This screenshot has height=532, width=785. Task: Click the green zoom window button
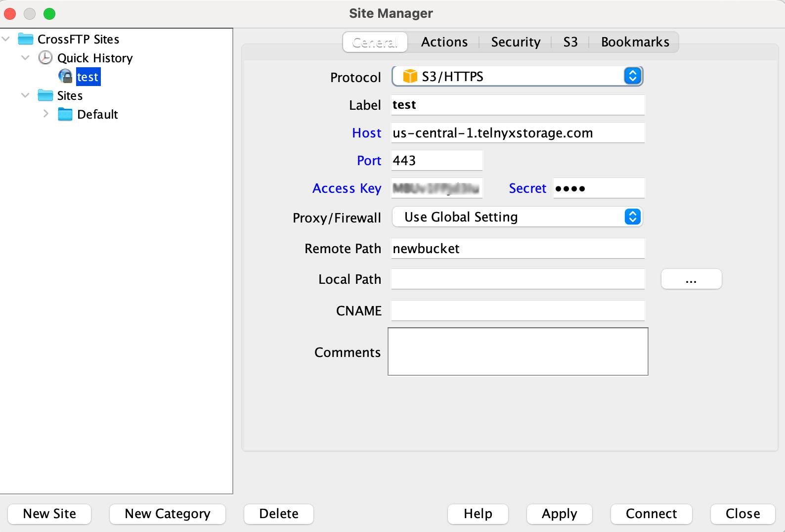coord(49,14)
